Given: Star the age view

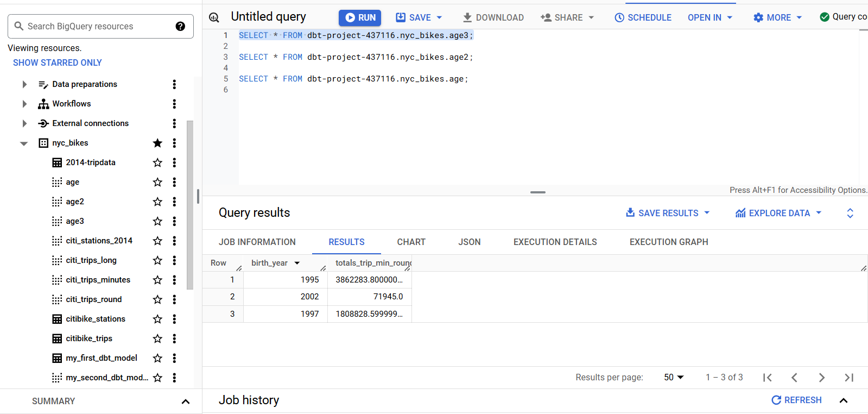Looking at the screenshot, I should click(157, 182).
